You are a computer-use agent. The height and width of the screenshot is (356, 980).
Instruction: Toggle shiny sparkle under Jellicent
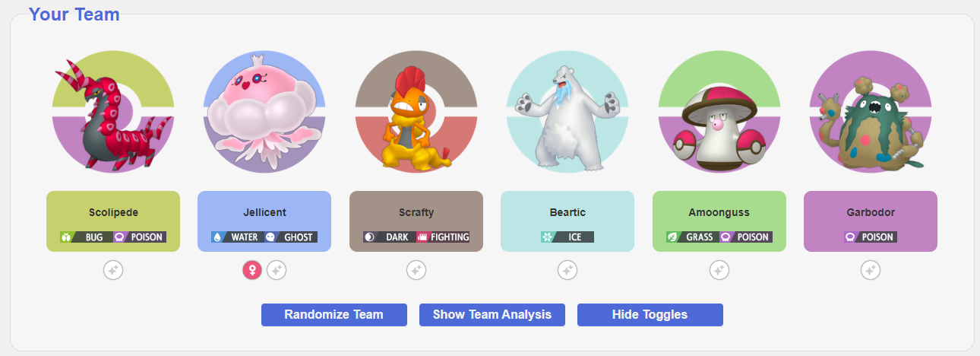tap(277, 270)
